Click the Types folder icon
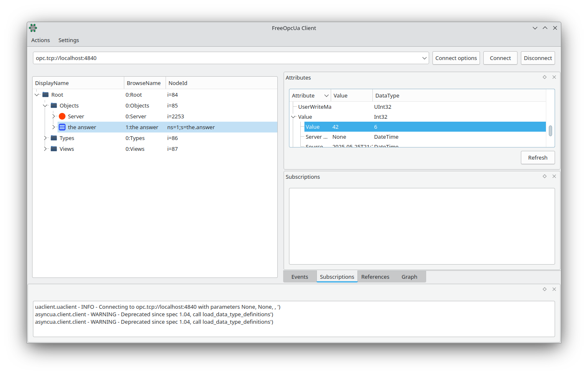The height and width of the screenshot is (375, 588). tap(54, 138)
